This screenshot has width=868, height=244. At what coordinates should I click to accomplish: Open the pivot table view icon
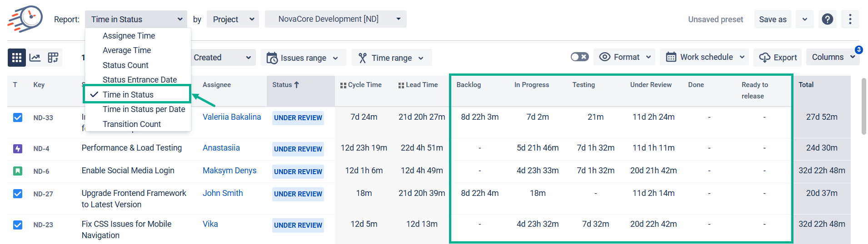point(53,58)
